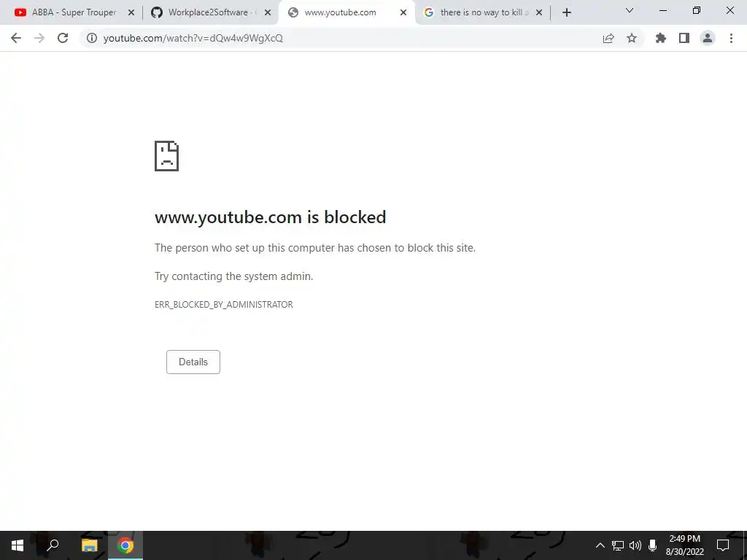Click the browser back arrow
This screenshot has width=747, height=560.
pos(16,38)
